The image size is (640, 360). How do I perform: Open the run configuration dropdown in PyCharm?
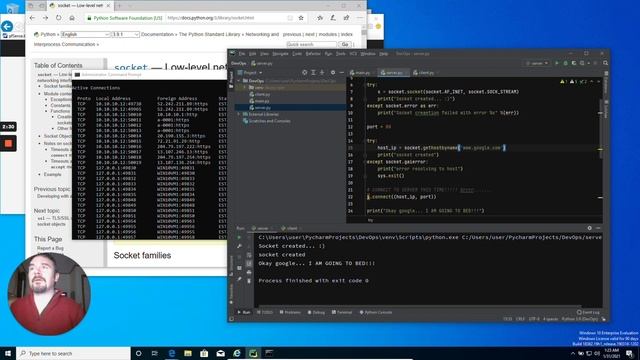[x=537, y=63]
